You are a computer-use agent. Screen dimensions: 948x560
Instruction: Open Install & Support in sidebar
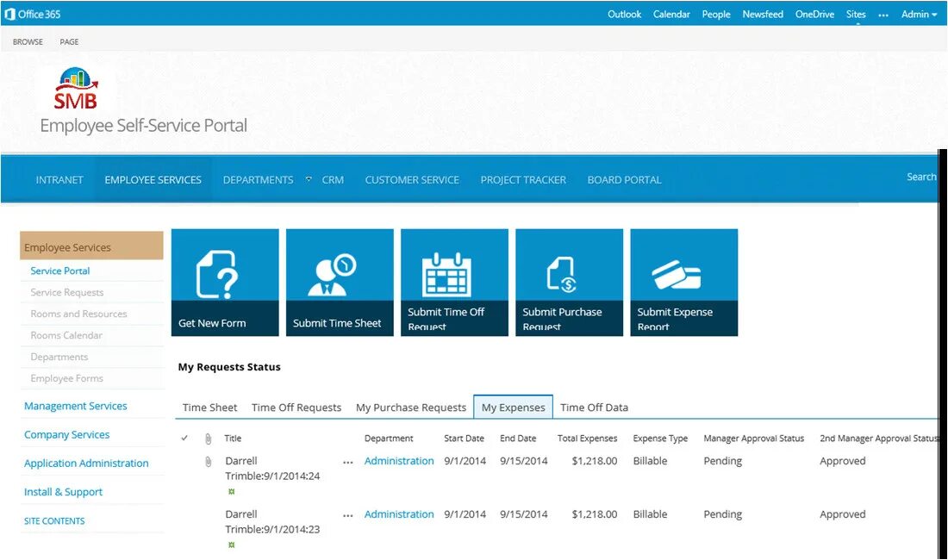(x=63, y=492)
